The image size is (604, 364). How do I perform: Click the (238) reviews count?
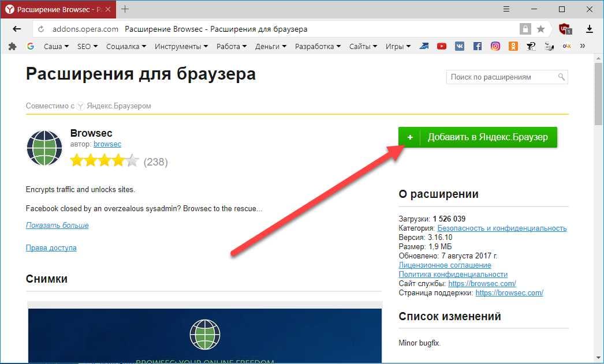pos(156,162)
